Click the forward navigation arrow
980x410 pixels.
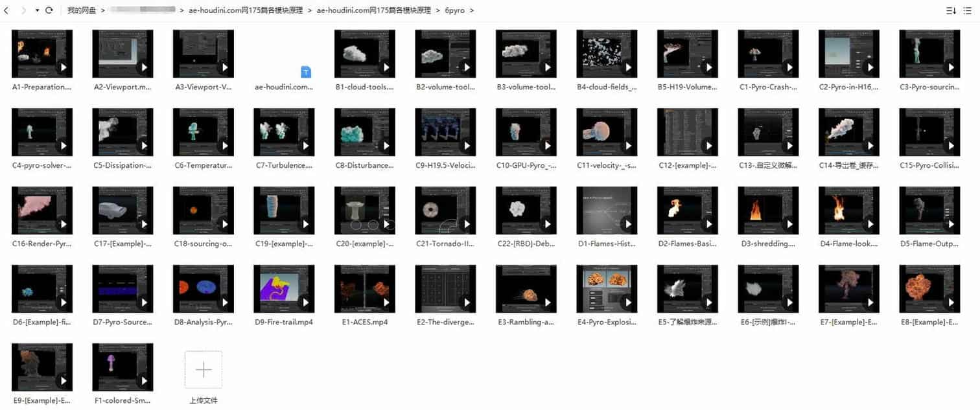click(x=24, y=11)
